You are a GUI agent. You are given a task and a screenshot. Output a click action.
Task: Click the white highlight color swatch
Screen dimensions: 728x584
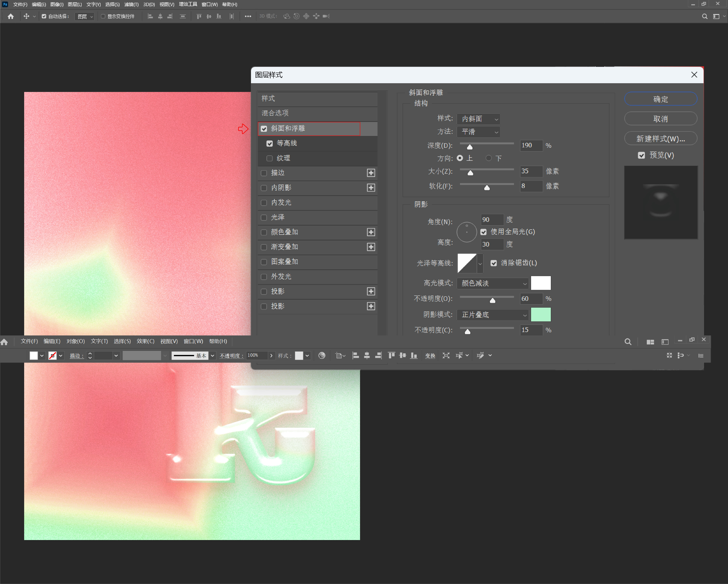[x=541, y=283]
